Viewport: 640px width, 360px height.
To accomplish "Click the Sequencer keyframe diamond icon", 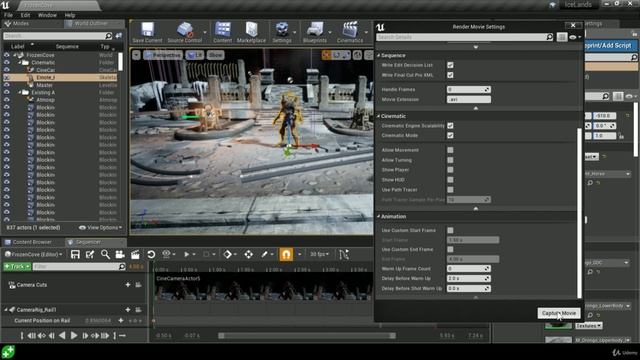I will pos(227,255).
